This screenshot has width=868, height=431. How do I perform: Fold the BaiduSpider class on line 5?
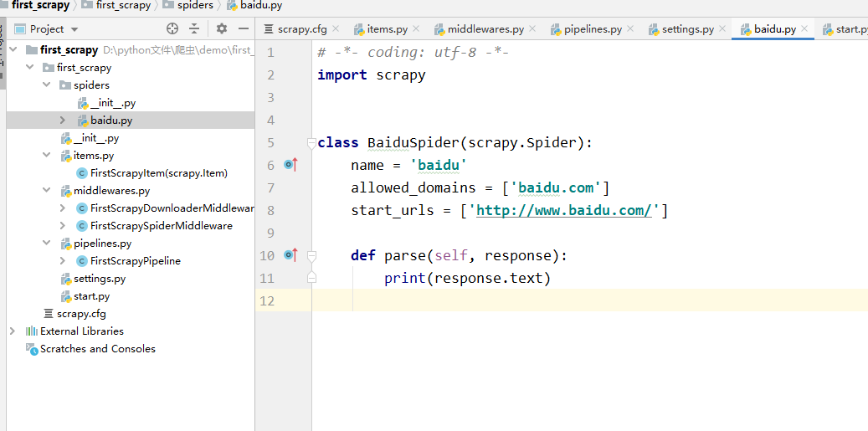[x=311, y=143]
